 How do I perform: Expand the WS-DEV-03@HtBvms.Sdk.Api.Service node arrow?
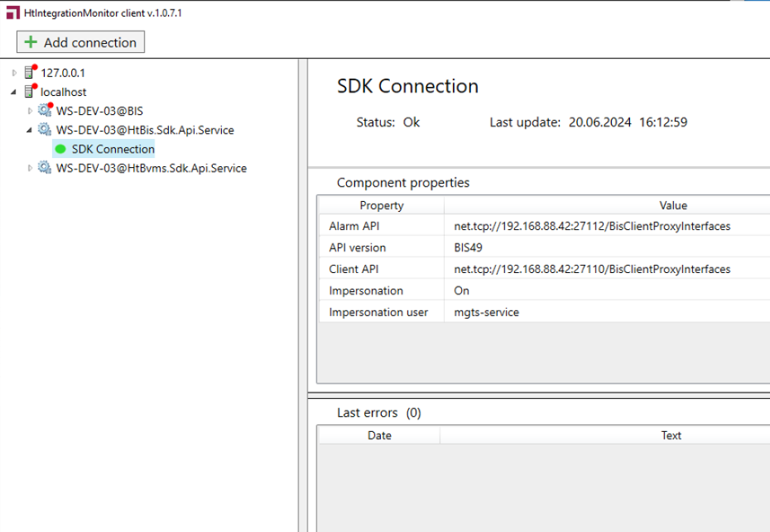pyautogui.click(x=31, y=168)
